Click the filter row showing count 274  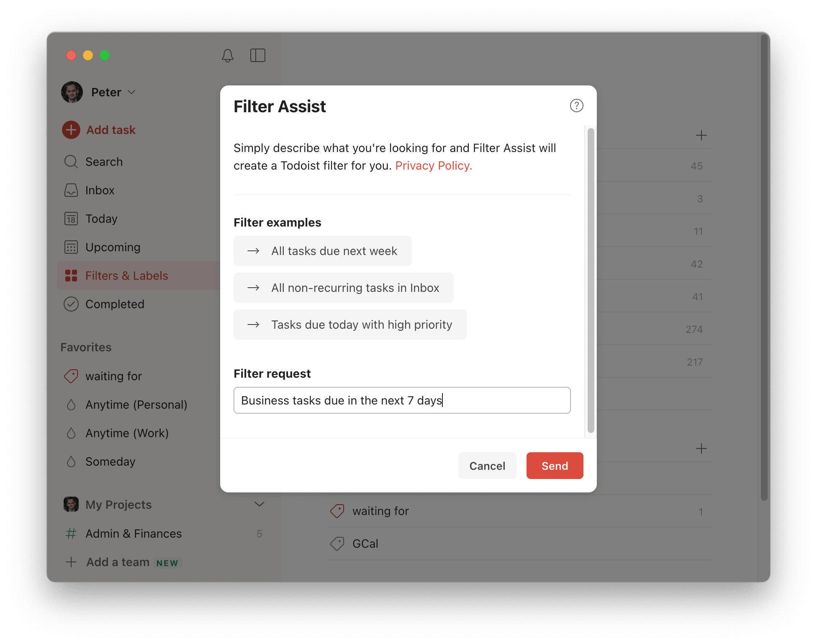pyautogui.click(x=654, y=329)
